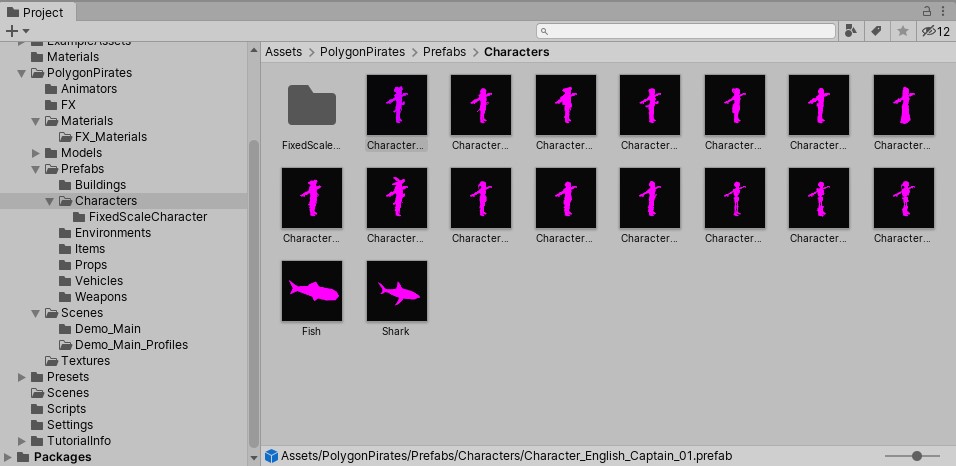Click the scroll-up arrow of the folder tree

[254, 52]
